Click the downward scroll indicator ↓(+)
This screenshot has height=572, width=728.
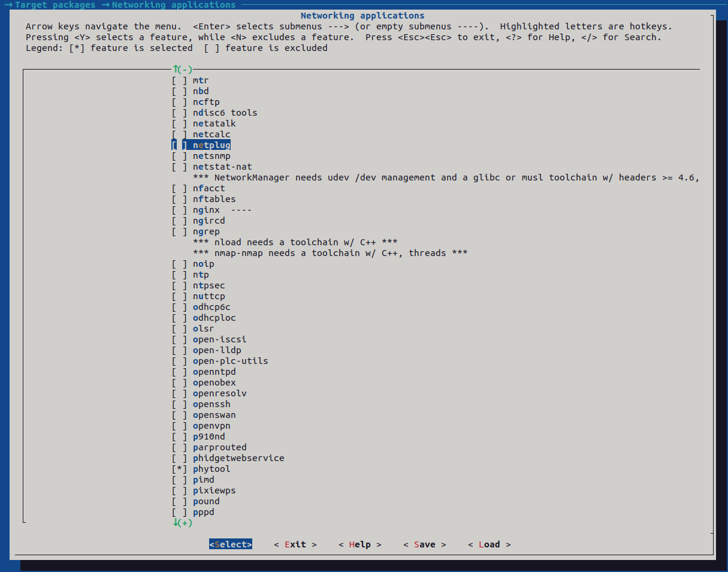[x=182, y=523]
